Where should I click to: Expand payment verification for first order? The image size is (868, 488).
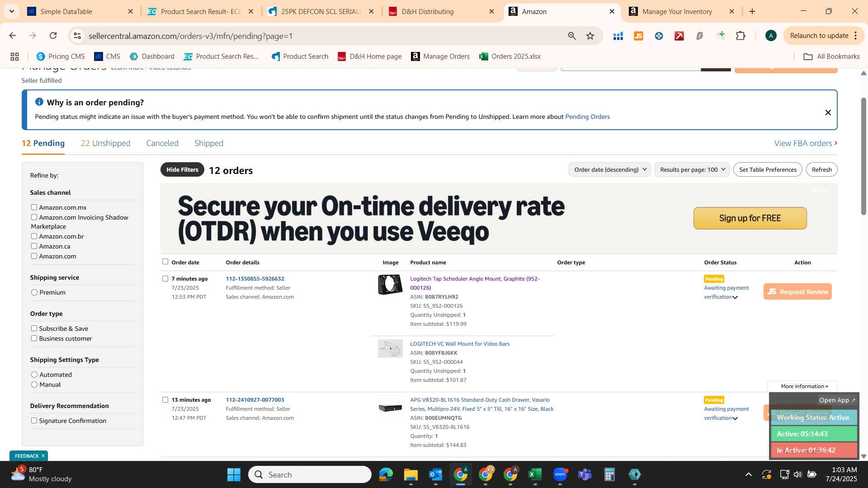coord(735,297)
